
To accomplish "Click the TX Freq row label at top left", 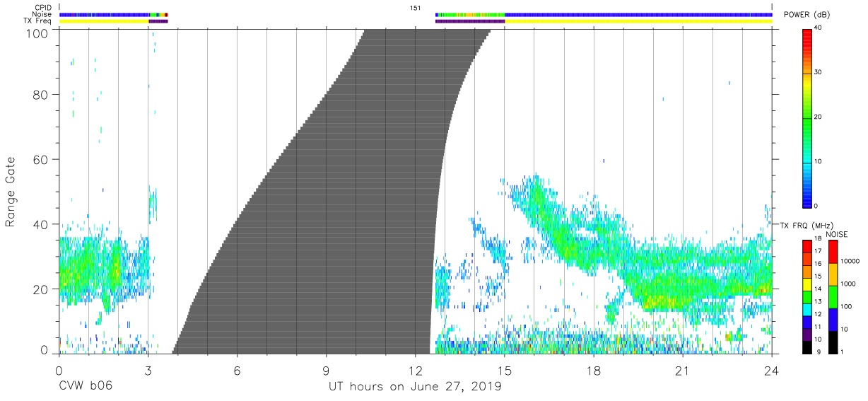I will tap(37, 21).
